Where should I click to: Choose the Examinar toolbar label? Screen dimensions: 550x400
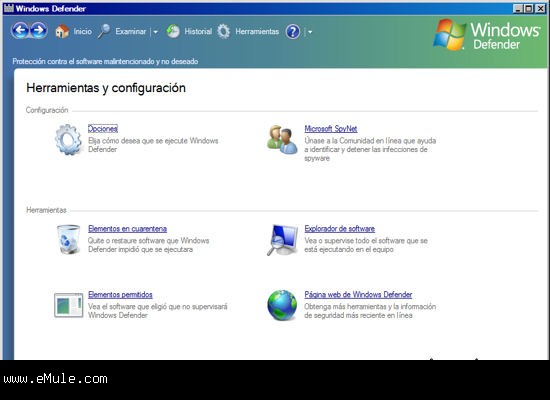pos(130,32)
